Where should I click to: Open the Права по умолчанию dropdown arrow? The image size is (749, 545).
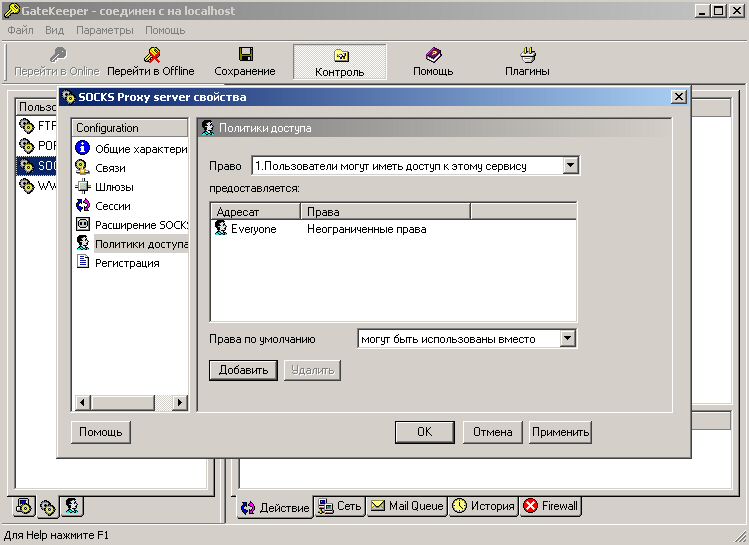point(567,339)
